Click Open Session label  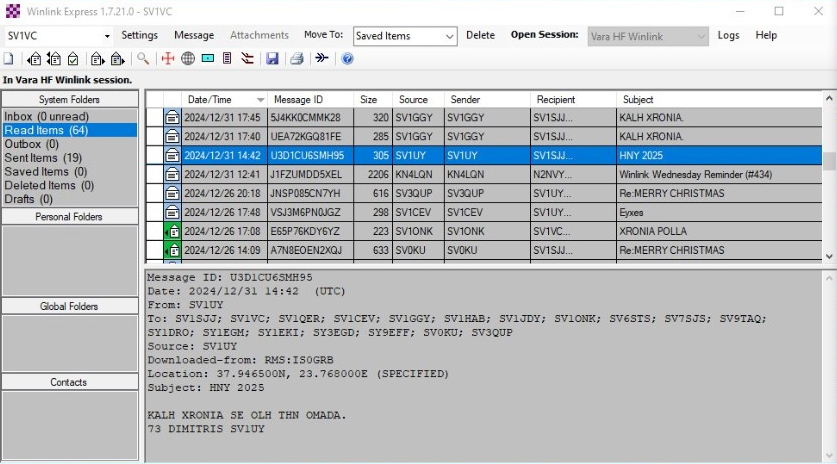click(544, 35)
